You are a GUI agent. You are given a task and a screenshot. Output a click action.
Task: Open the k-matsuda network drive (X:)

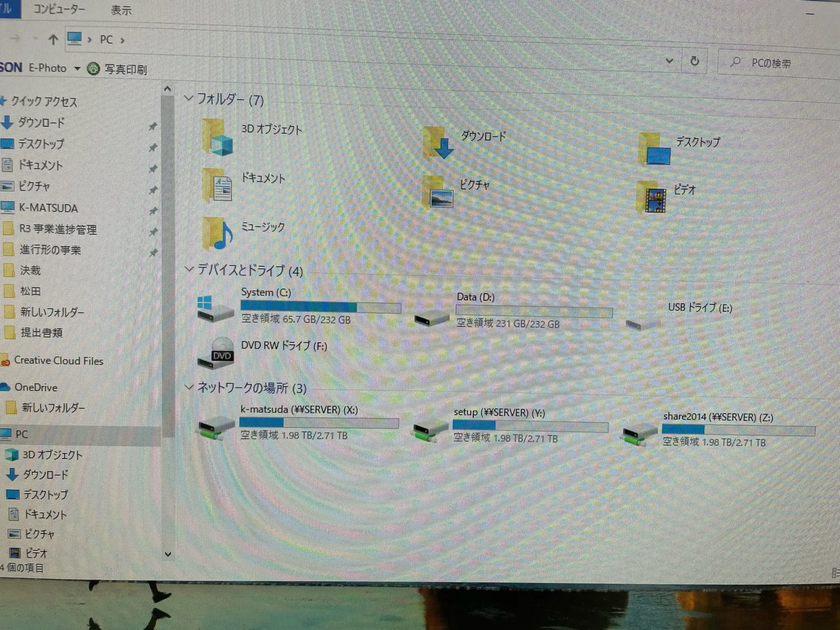(215, 428)
